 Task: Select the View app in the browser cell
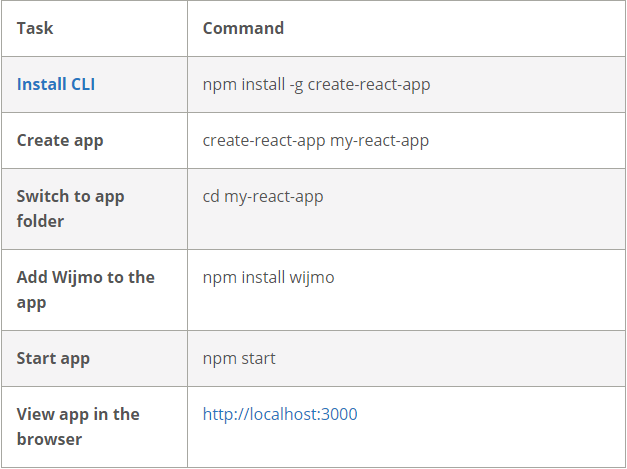(78, 426)
